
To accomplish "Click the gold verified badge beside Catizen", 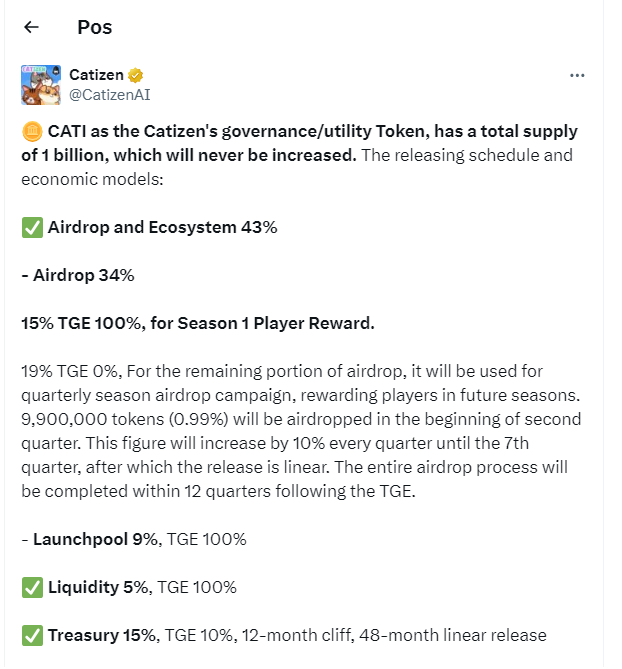I will pos(135,75).
